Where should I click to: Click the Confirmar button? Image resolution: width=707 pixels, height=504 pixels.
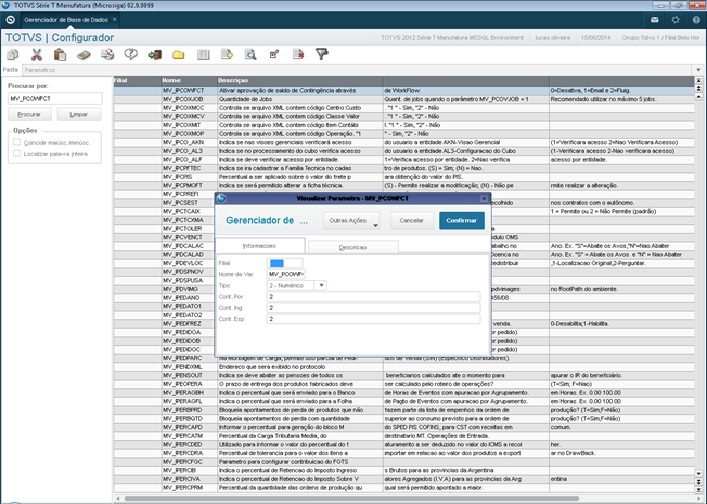462,220
